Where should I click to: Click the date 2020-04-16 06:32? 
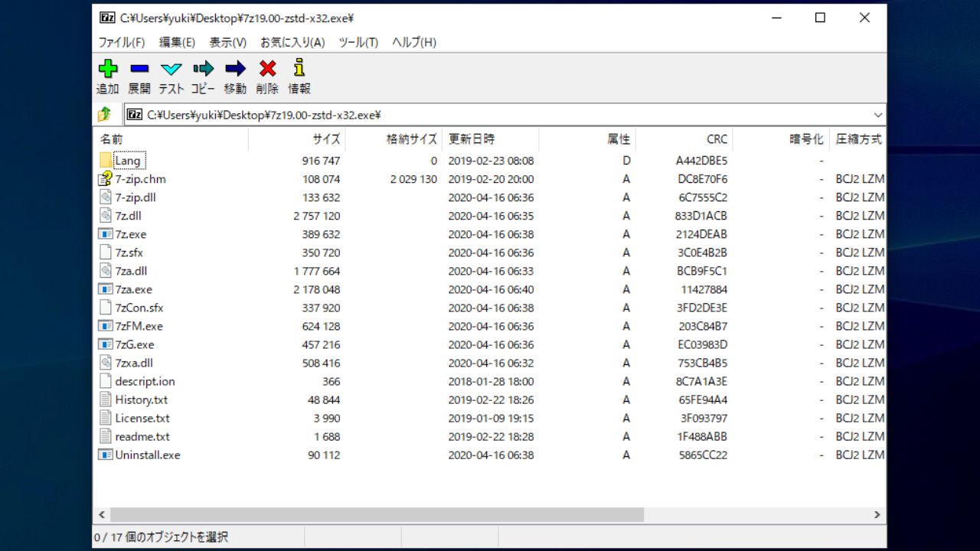tap(491, 363)
